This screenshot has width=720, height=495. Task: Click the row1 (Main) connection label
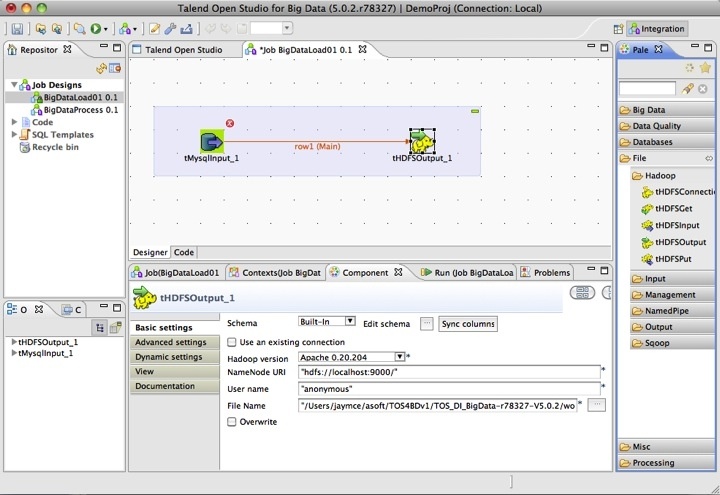(317, 146)
